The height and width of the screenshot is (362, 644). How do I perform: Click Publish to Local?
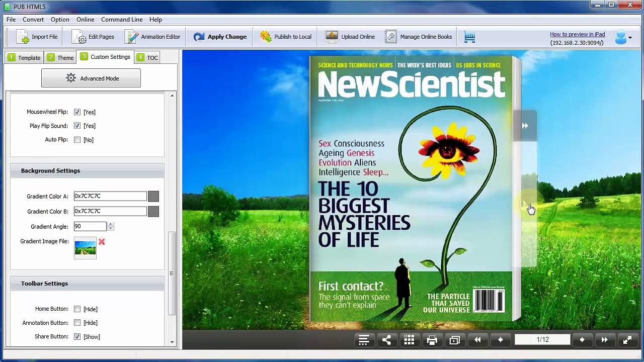coord(285,37)
